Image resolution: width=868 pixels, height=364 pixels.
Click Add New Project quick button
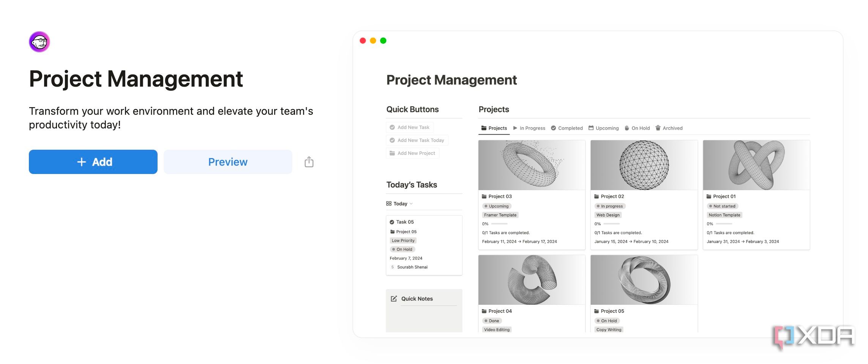[x=412, y=153]
